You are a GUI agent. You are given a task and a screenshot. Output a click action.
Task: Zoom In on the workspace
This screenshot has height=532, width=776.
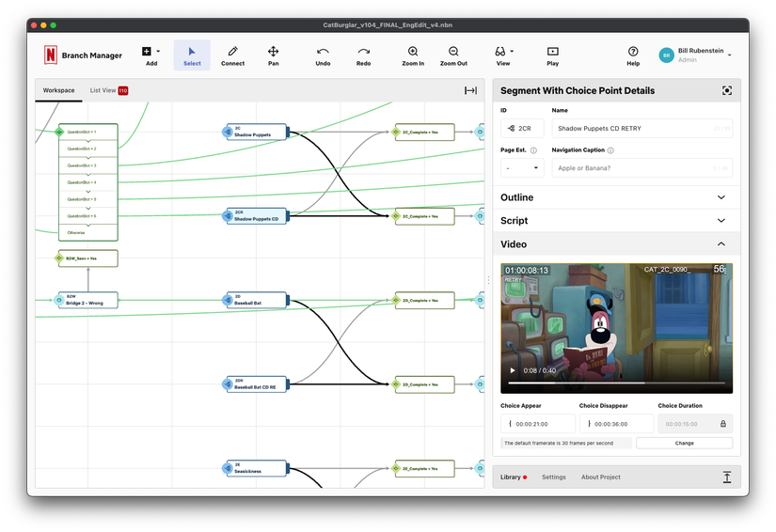(x=413, y=55)
